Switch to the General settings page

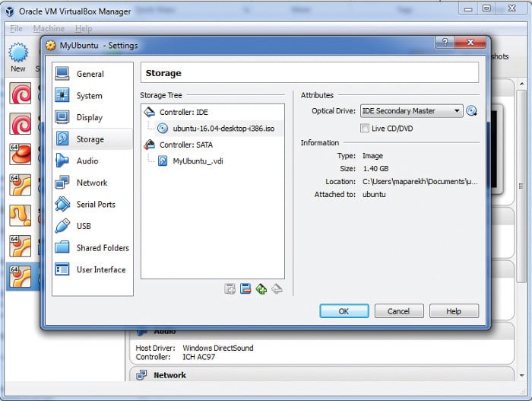[90, 75]
